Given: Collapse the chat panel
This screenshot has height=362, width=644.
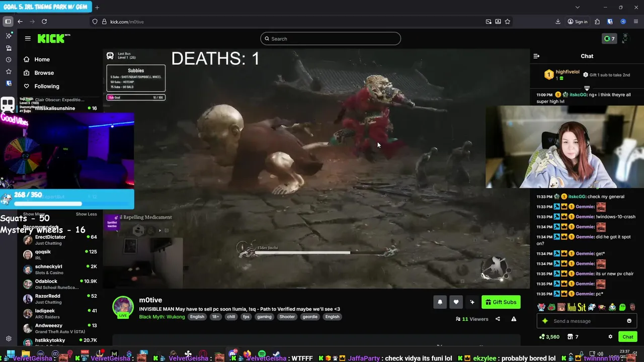Looking at the screenshot, I should (x=536, y=56).
